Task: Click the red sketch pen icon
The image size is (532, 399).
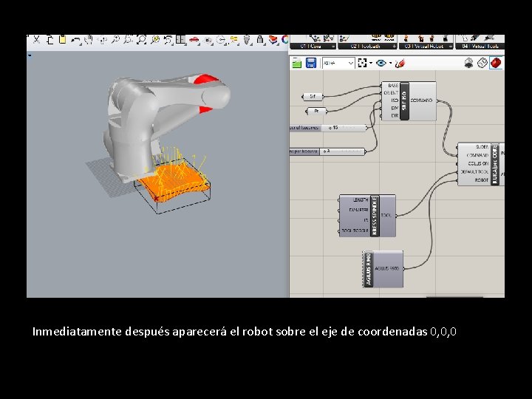Action: 400,63
